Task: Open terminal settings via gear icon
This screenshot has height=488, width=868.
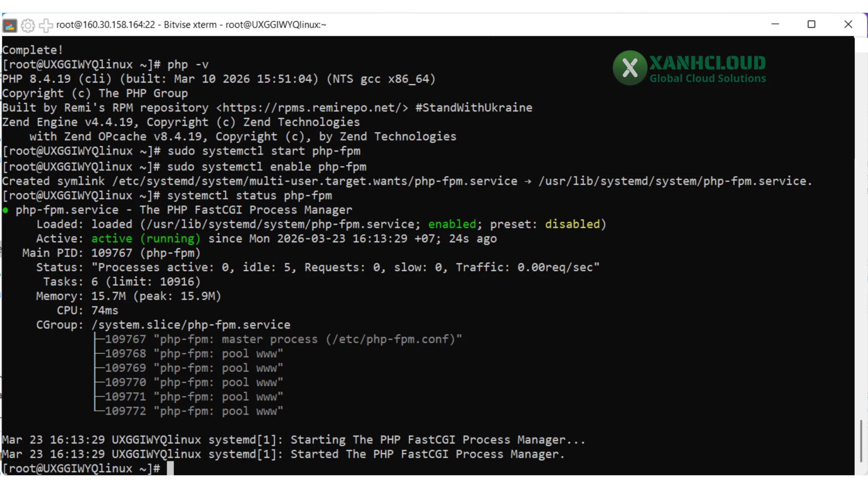Action: (x=28, y=25)
